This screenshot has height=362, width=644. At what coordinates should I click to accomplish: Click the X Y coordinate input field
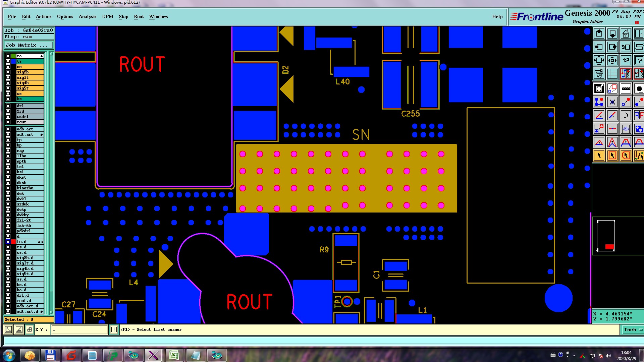80,329
